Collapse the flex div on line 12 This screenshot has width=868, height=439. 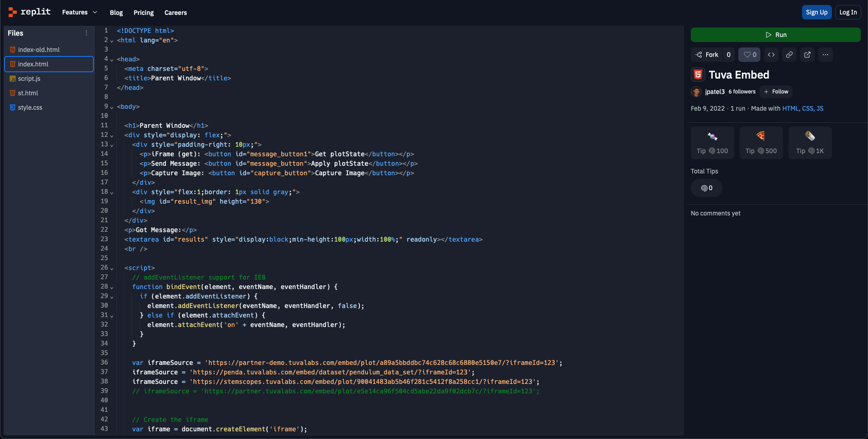pyautogui.click(x=112, y=135)
